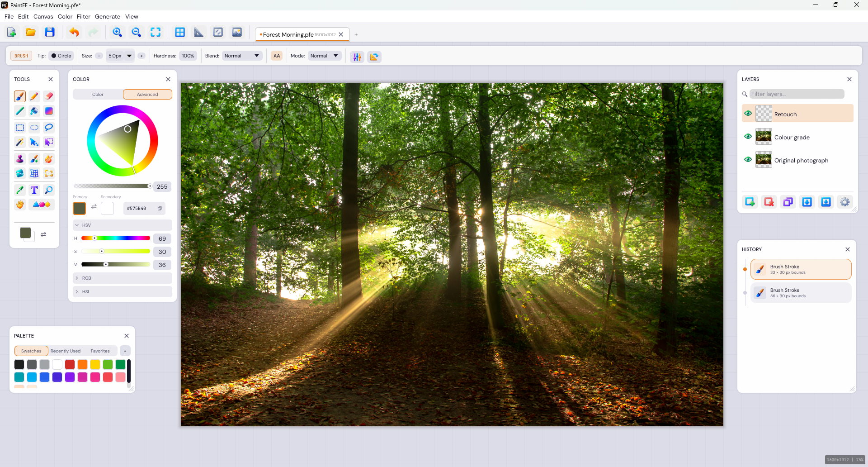Select the Brush tool in Tools panel
Image resolution: width=868 pixels, height=467 pixels.
click(x=20, y=96)
